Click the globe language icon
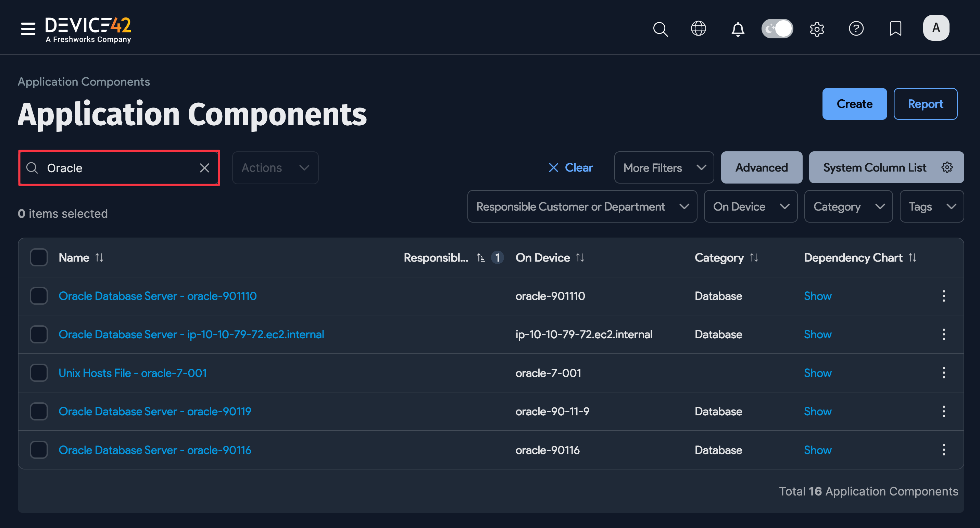Viewport: 980px width, 528px height. click(x=699, y=29)
